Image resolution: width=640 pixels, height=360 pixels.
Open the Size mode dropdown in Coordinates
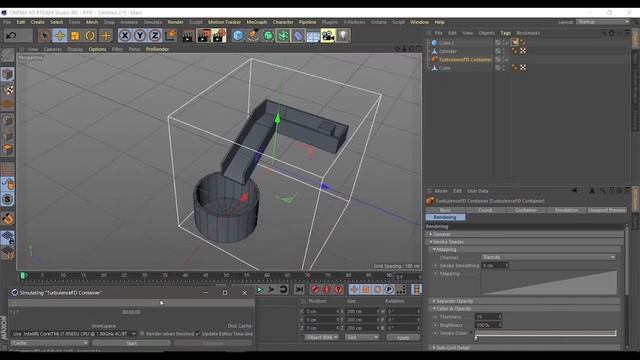tap(362, 338)
